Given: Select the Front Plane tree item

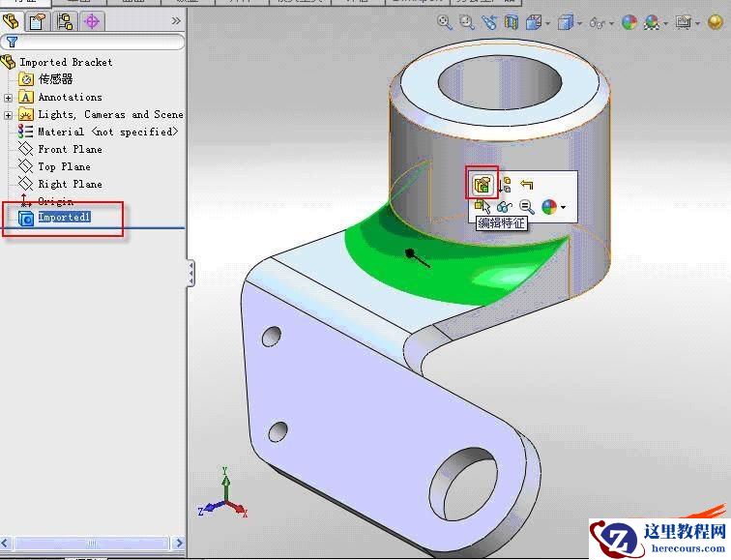Looking at the screenshot, I should 69,149.
